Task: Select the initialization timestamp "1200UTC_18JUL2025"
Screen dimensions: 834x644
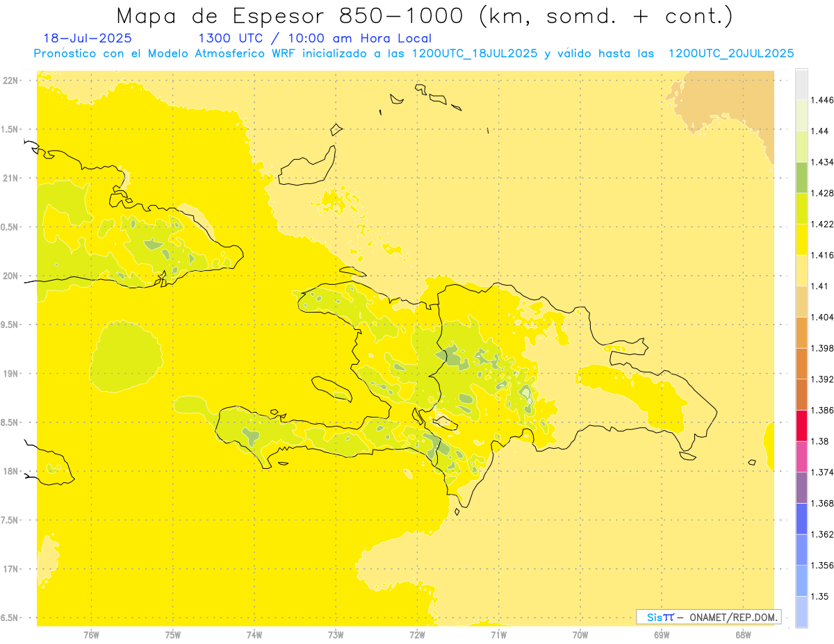Action: pyautogui.click(x=475, y=53)
